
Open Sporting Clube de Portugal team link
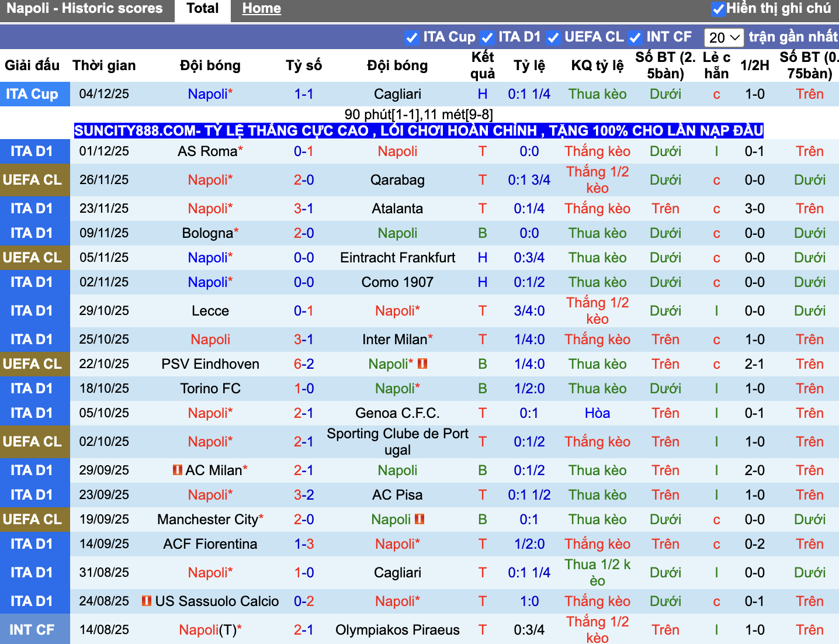pyautogui.click(x=397, y=442)
